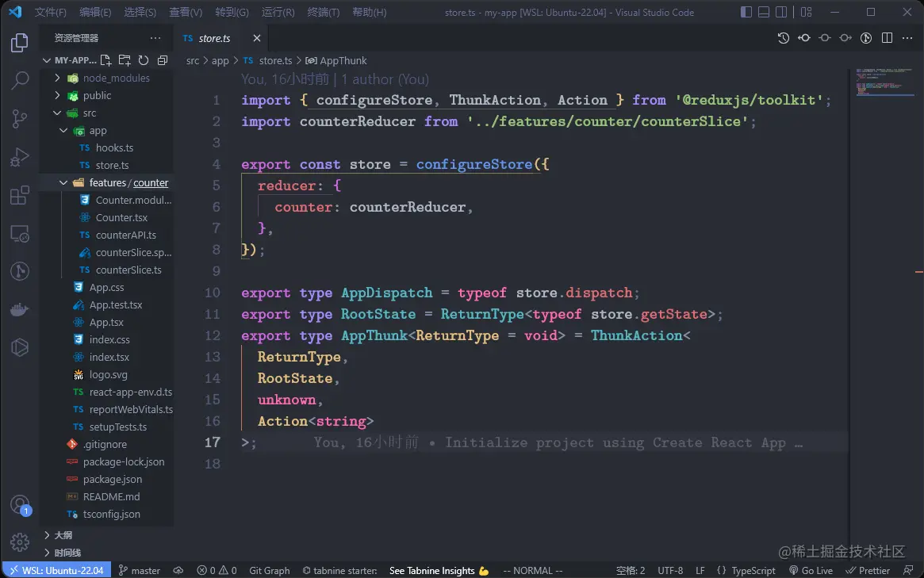Close the store.ts editor tab
924x578 pixels.
coord(256,38)
